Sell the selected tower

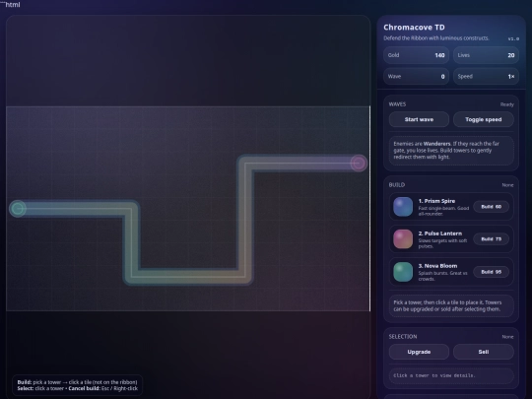[x=484, y=352]
